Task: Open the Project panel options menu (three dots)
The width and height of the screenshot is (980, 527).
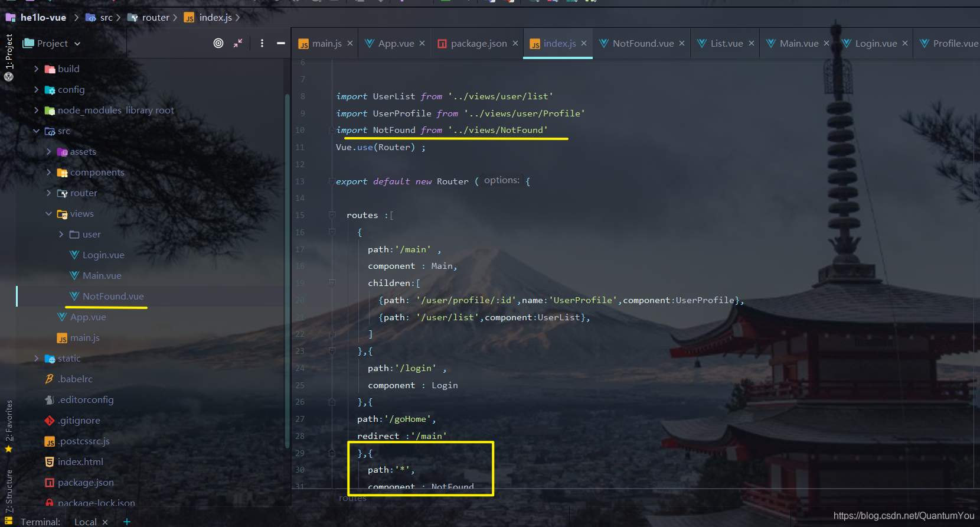Action: click(x=262, y=43)
